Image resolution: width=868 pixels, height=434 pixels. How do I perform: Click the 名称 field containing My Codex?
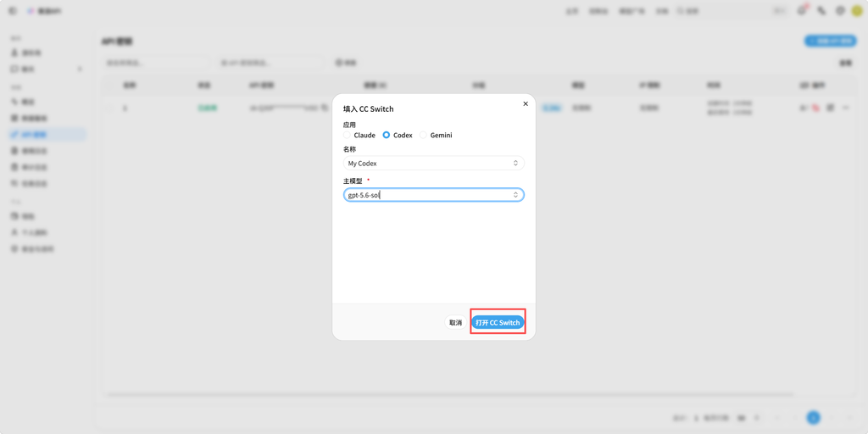[433, 164]
